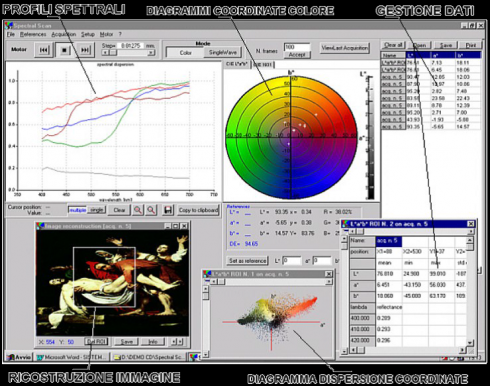Open the Avvio start button on the taskbar

(x=19, y=357)
